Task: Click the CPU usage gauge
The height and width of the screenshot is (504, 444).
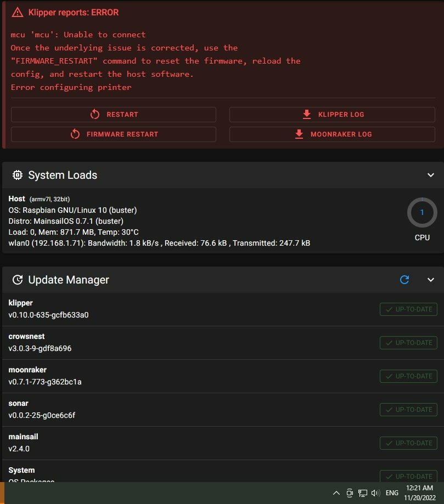Action: 422,212
